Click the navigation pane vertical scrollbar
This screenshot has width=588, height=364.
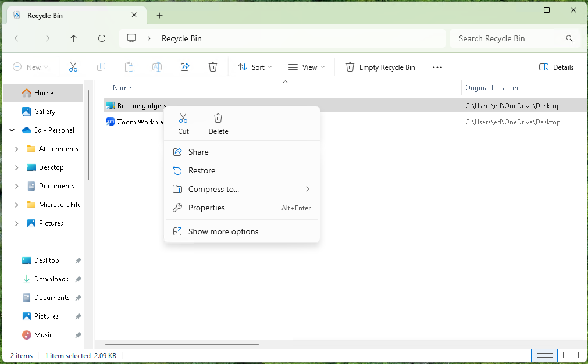[88, 135]
